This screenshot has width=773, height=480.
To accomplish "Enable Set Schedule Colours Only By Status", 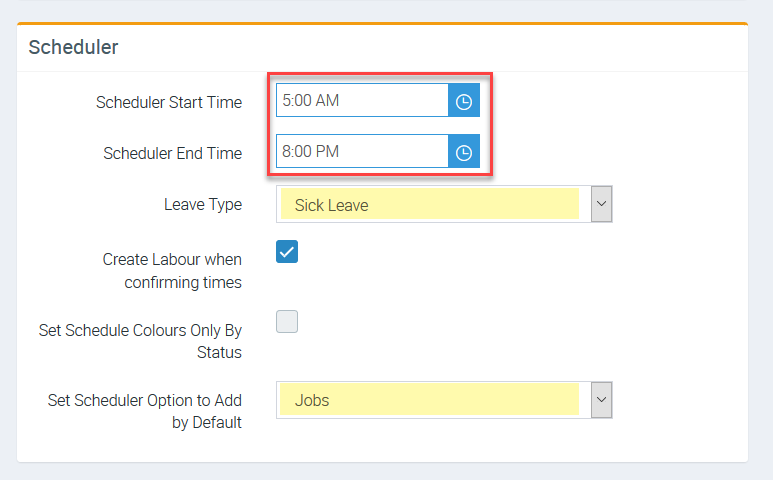I will point(287,322).
